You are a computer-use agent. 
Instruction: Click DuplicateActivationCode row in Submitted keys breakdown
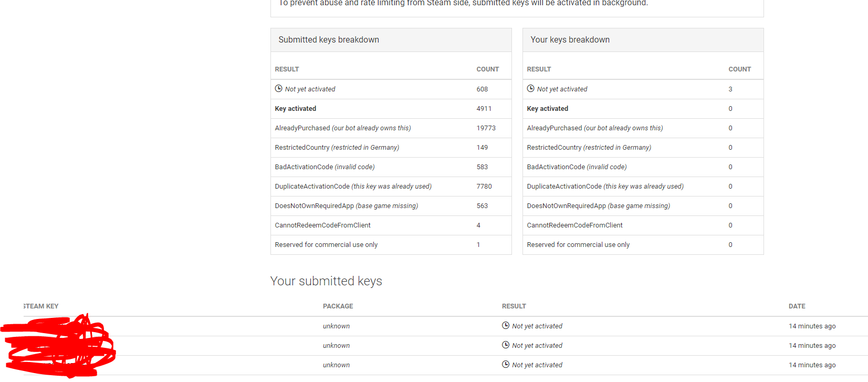391,187
